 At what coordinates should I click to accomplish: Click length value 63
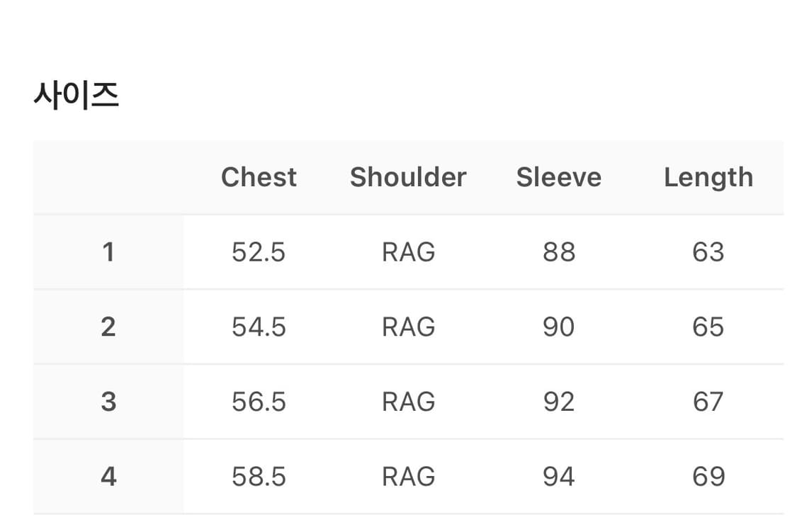pyautogui.click(x=708, y=252)
